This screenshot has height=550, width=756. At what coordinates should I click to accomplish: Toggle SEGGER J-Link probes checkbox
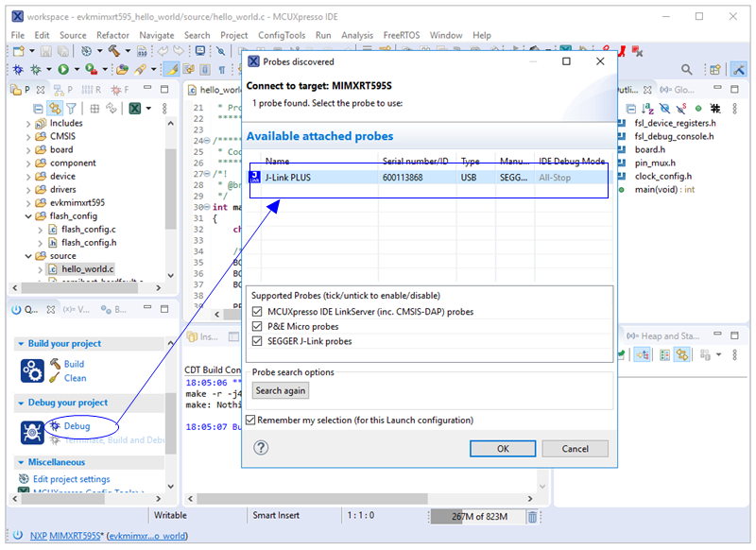[257, 341]
